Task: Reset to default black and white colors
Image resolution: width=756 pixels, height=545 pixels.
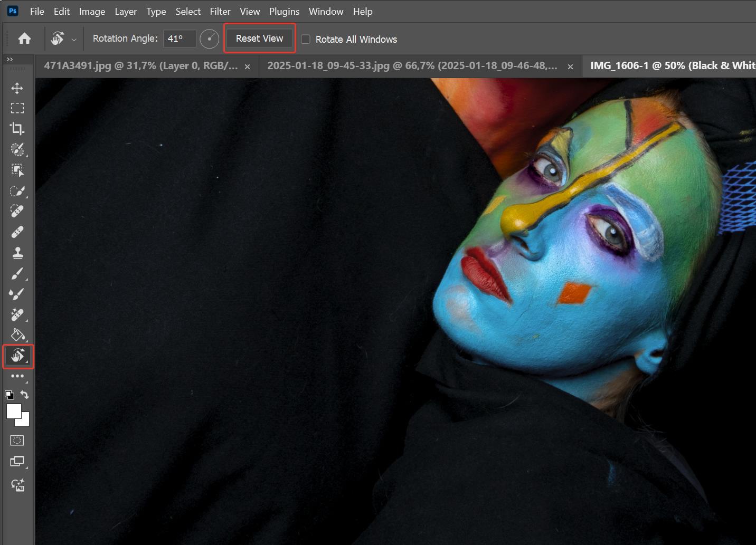Action: pyautogui.click(x=10, y=395)
